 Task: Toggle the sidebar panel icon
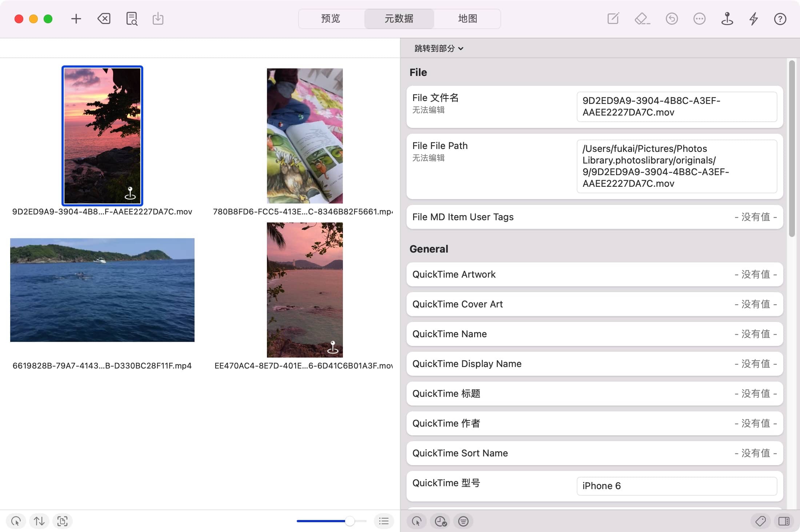pos(784,521)
